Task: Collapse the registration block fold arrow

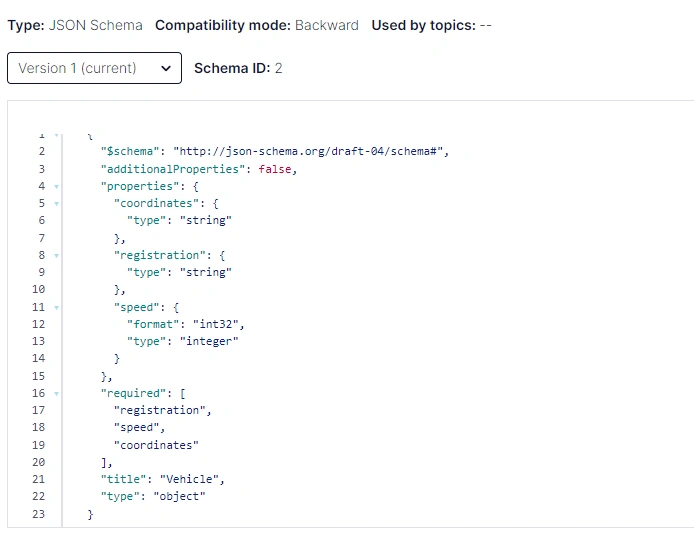Action: point(56,256)
